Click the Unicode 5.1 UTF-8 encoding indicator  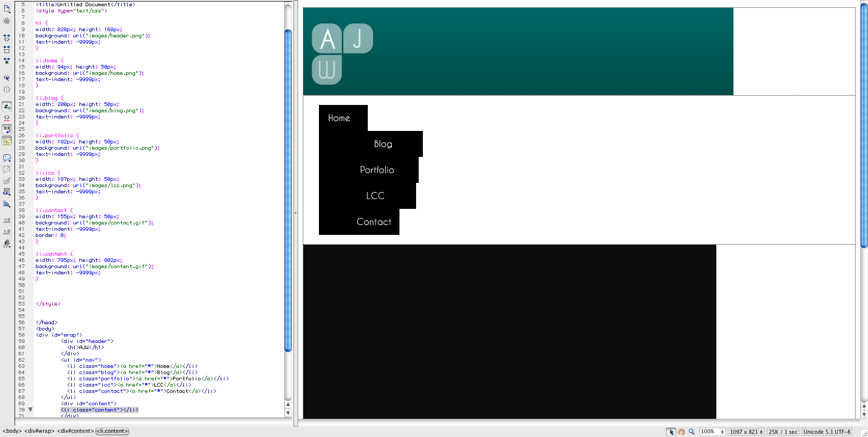coord(827,432)
